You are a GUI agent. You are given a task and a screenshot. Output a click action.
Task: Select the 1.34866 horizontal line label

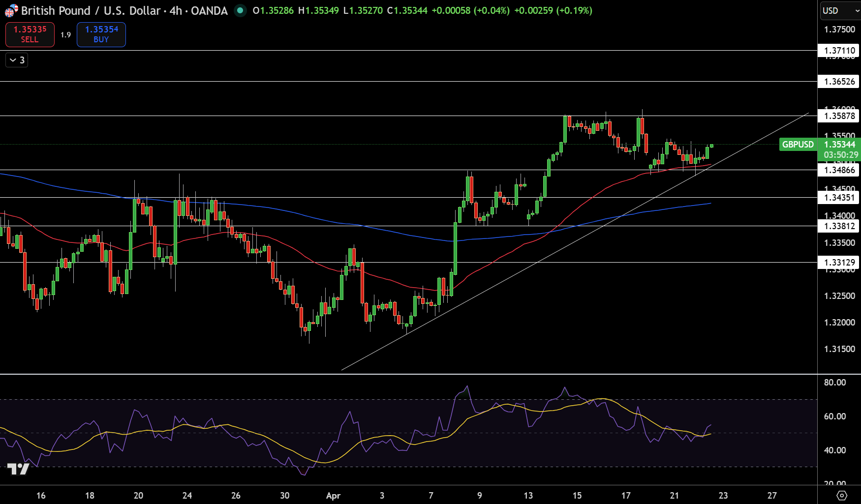click(839, 170)
